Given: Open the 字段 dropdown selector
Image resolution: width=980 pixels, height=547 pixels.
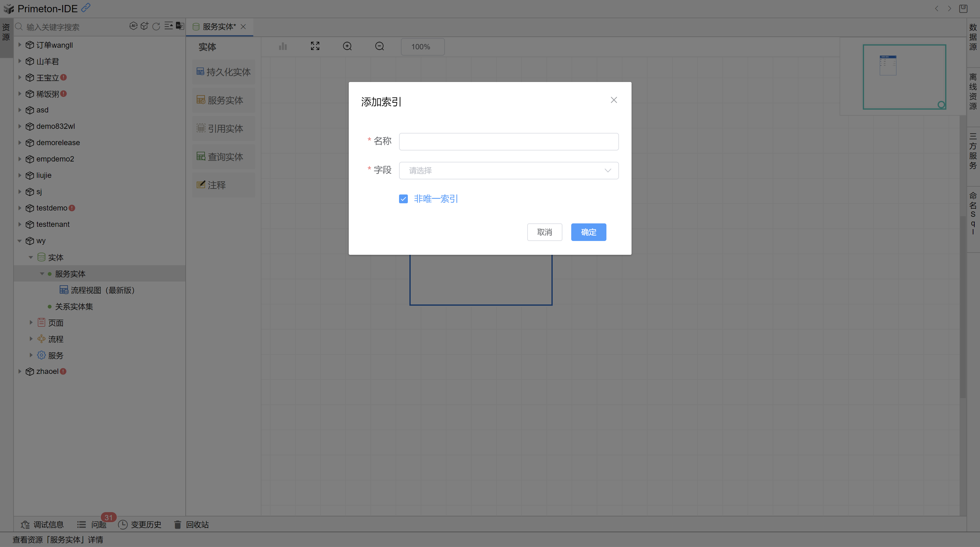Looking at the screenshot, I should 508,170.
